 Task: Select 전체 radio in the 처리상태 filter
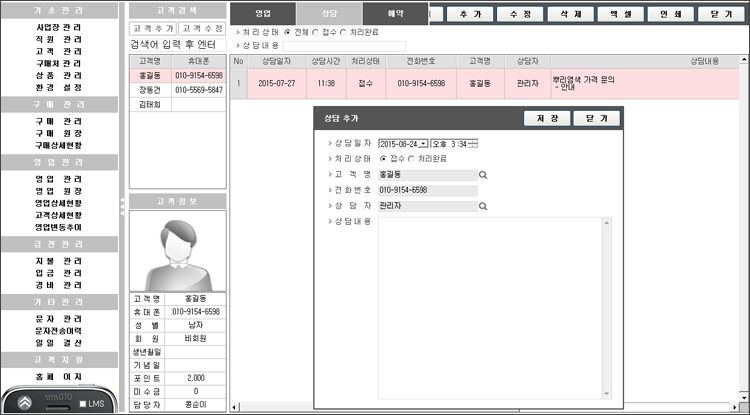(288, 32)
